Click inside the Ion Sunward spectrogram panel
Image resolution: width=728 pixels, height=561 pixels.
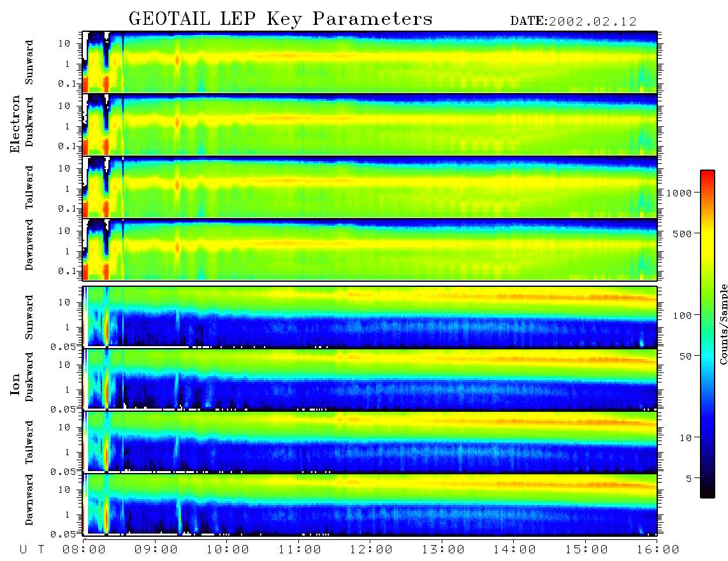[x=370, y=317]
